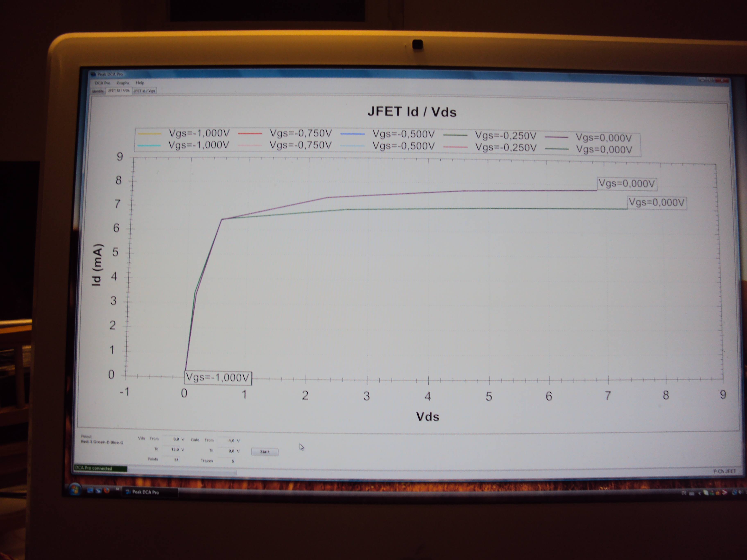Image resolution: width=747 pixels, height=560 pixels.
Task: Launch Firefox from the quick launch bar
Action: tap(107, 491)
